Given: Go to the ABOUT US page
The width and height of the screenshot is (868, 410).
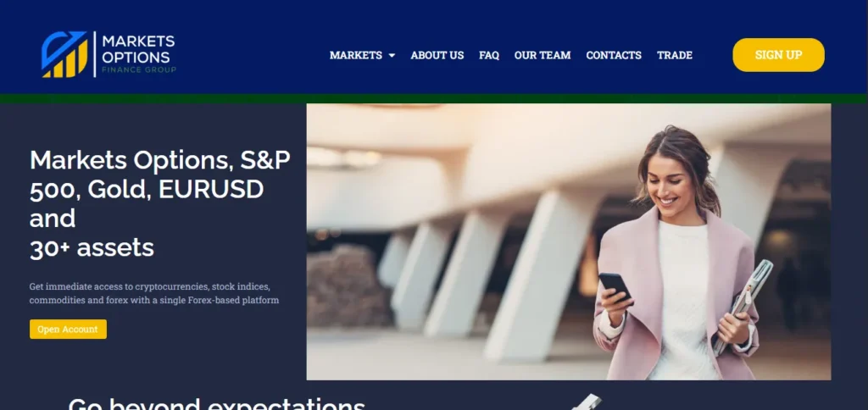Looking at the screenshot, I should (437, 55).
